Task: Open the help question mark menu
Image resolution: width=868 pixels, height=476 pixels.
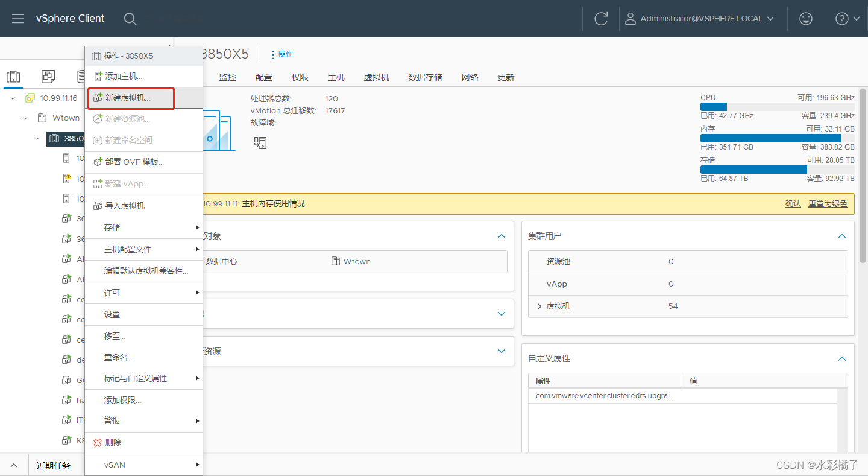Action: (x=848, y=19)
